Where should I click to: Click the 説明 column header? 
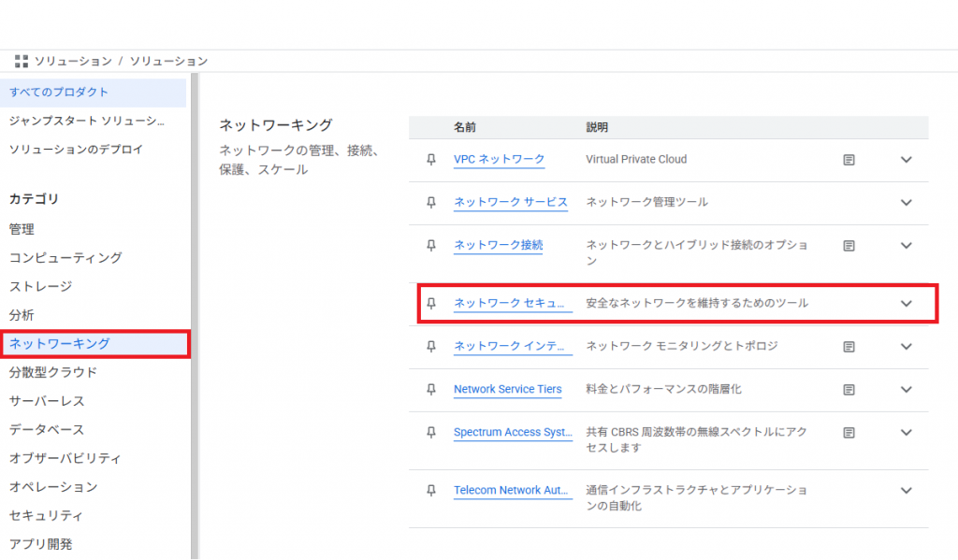(x=597, y=127)
